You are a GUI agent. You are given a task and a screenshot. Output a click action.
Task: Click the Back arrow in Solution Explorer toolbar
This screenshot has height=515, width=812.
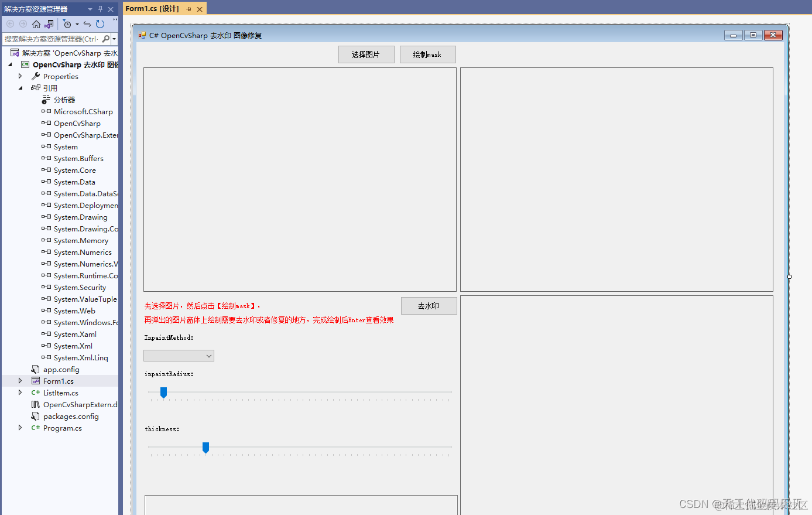point(10,24)
